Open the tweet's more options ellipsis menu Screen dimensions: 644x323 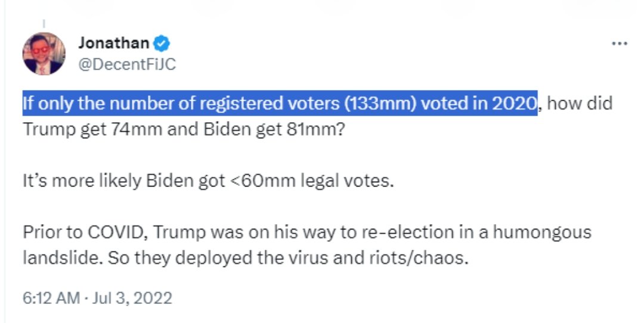pyautogui.click(x=620, y=44)
